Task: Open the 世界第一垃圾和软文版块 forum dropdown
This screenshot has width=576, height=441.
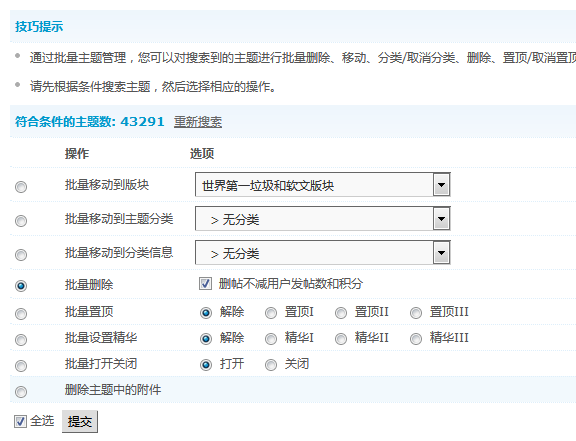Action: pyautogui.click(x=323, y=184)
